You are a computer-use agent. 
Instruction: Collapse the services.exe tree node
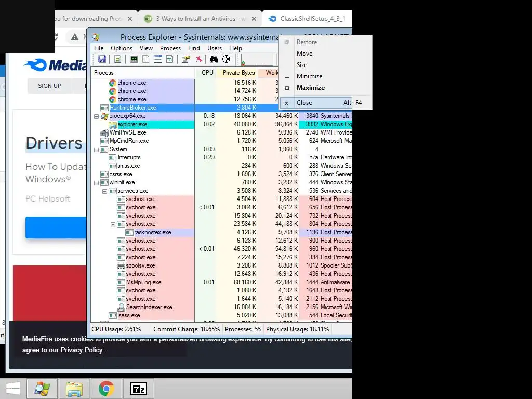(x=105, y=191)
